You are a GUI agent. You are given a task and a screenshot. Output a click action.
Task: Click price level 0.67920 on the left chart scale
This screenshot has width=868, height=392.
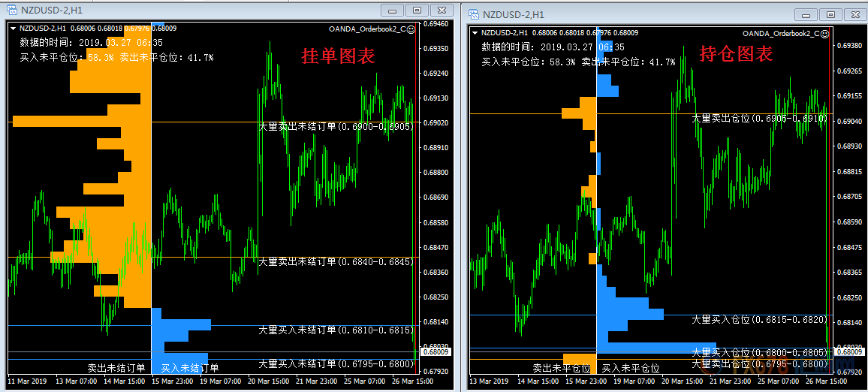[x=436, y=371]
